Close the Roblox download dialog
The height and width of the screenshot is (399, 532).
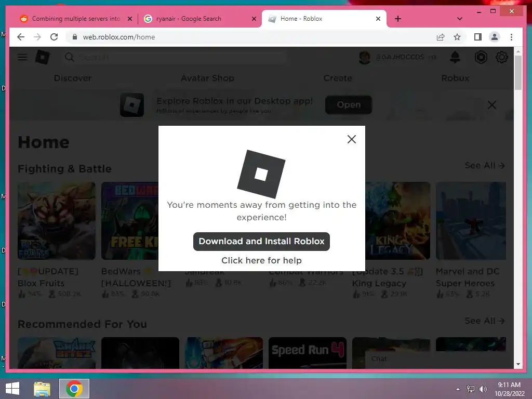tap(352, 139)
